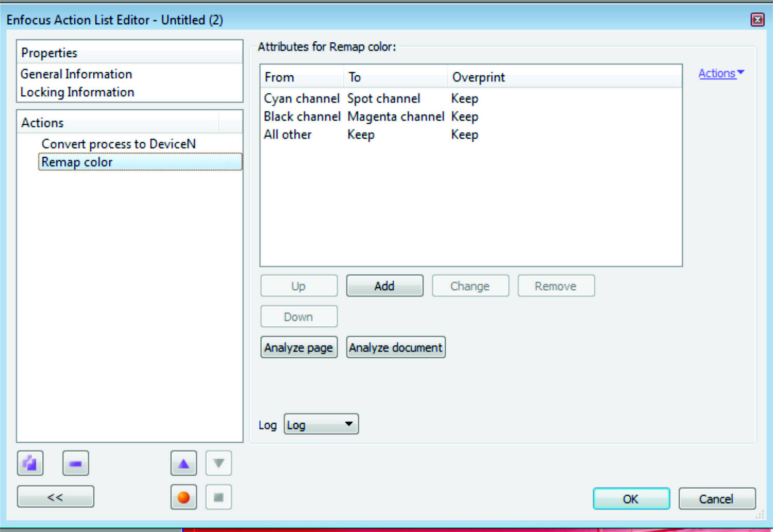Click the Up button
Screen dimensions: 773x532
pos(299,286)
